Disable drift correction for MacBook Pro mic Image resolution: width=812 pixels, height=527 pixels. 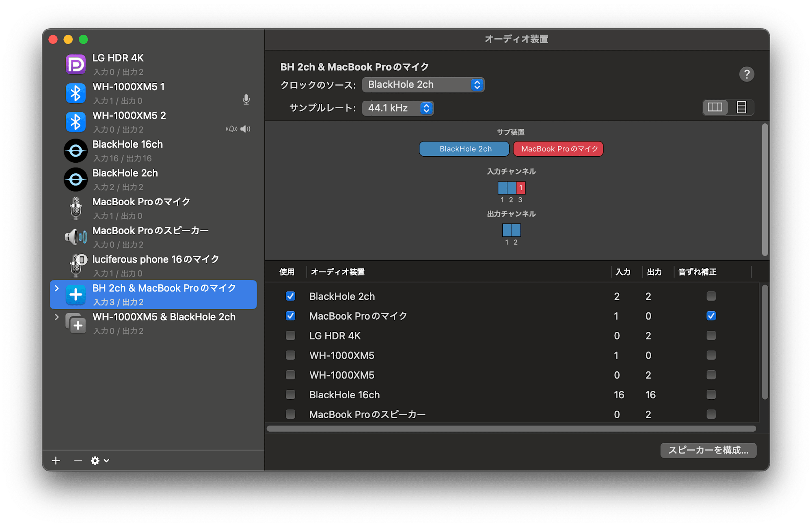point(711,316)
